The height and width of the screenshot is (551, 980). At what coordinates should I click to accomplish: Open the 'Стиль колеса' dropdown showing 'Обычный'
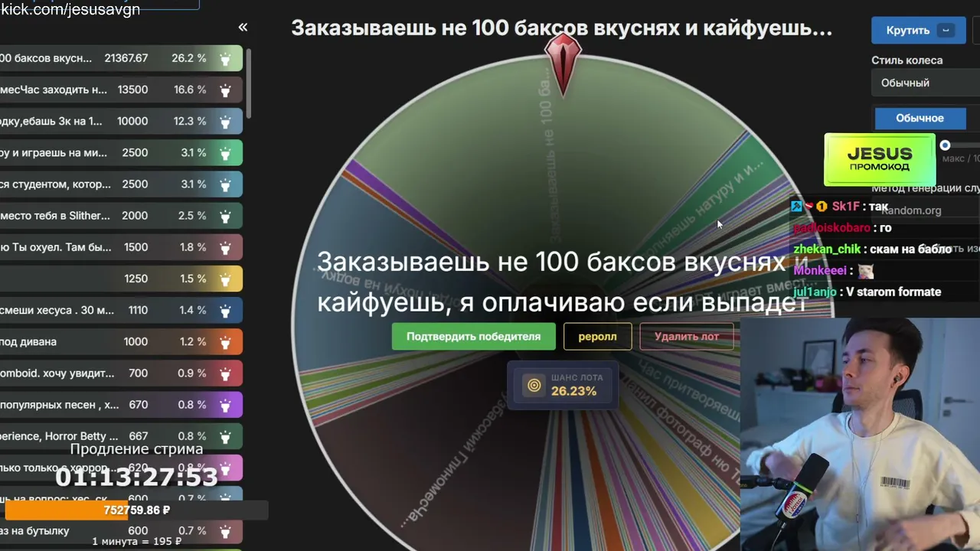click(x=925, y=83)
